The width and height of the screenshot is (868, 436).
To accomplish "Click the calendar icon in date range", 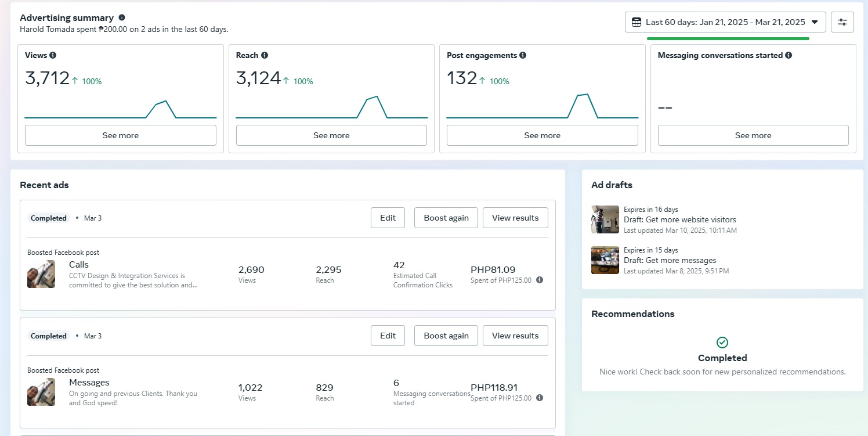I will [636, 22].
